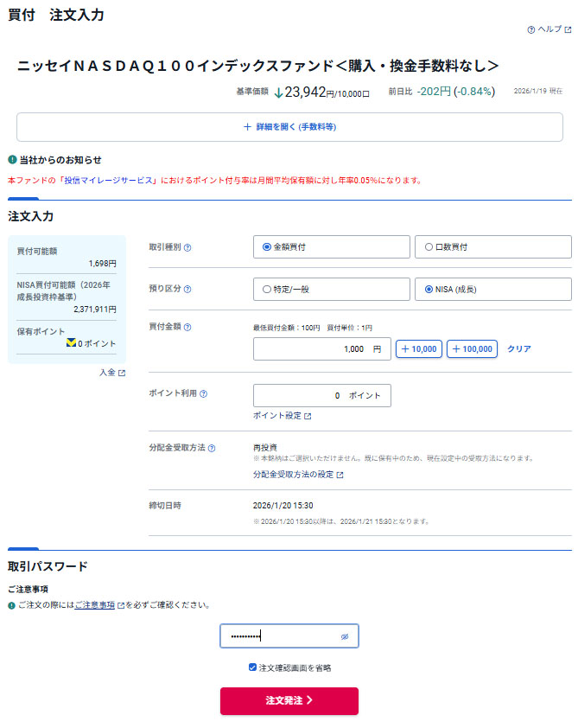Click the help icon beside ポイント利用
The height and width of the screenshot is (728, 578).
(x=203, y=393)
